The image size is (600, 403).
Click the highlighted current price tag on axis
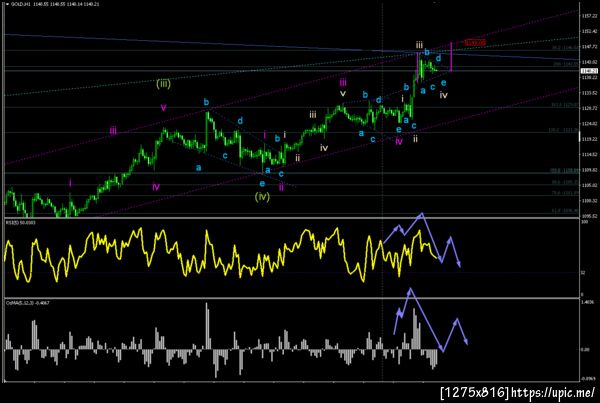pyautogui.click(x=589, y=71)
